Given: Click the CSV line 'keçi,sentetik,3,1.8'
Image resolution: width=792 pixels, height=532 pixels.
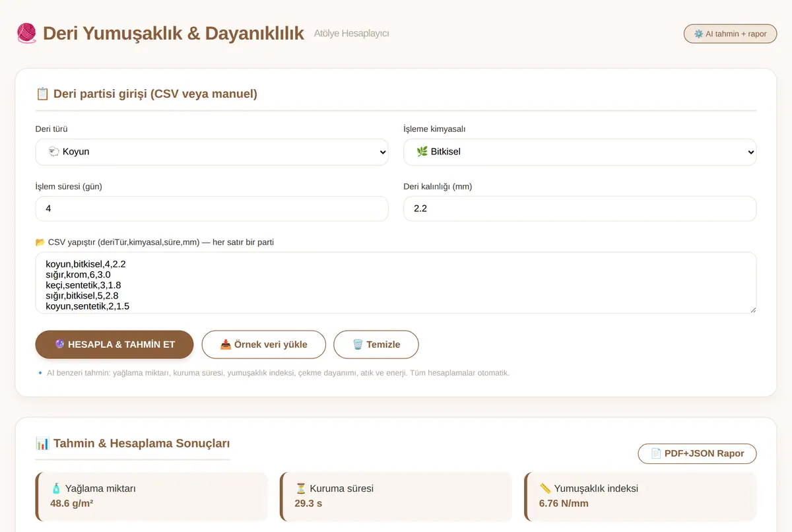Looking at the screenshot, I should [x=83, y=285].
